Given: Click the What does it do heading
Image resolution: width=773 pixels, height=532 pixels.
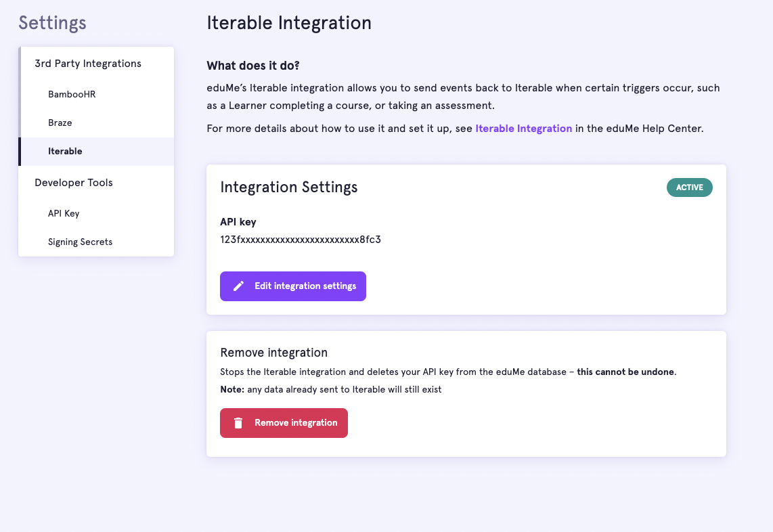Looking at the screenshot, I should pos(252,66).
